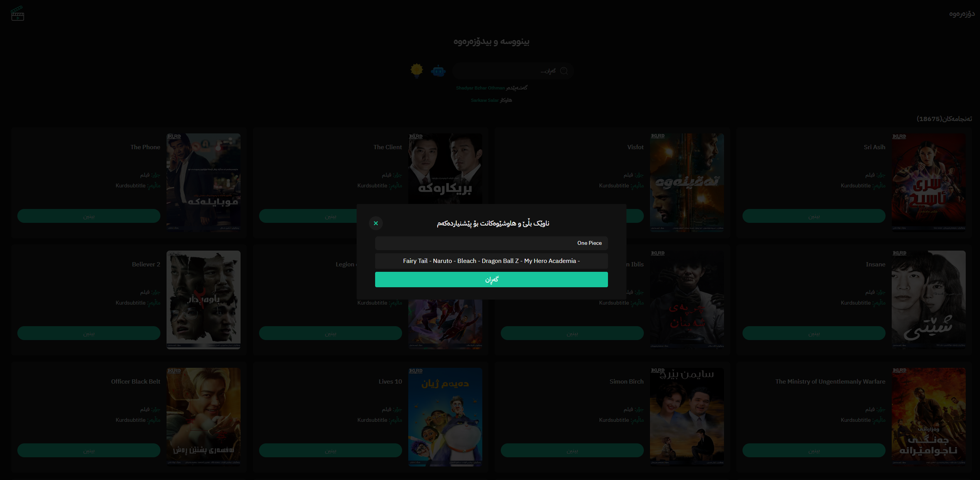
Task: Click watch button for Believer 2
Action: pos(89,333)
